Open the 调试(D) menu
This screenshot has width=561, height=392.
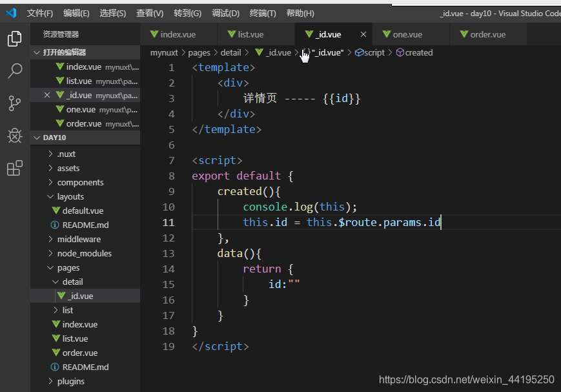(225, 14)
